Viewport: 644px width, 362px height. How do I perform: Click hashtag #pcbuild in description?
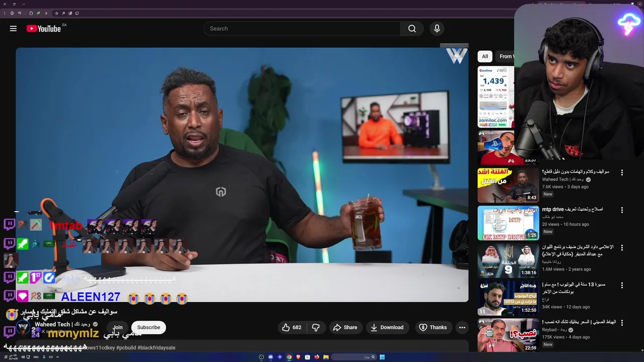[x=125, y=347]
